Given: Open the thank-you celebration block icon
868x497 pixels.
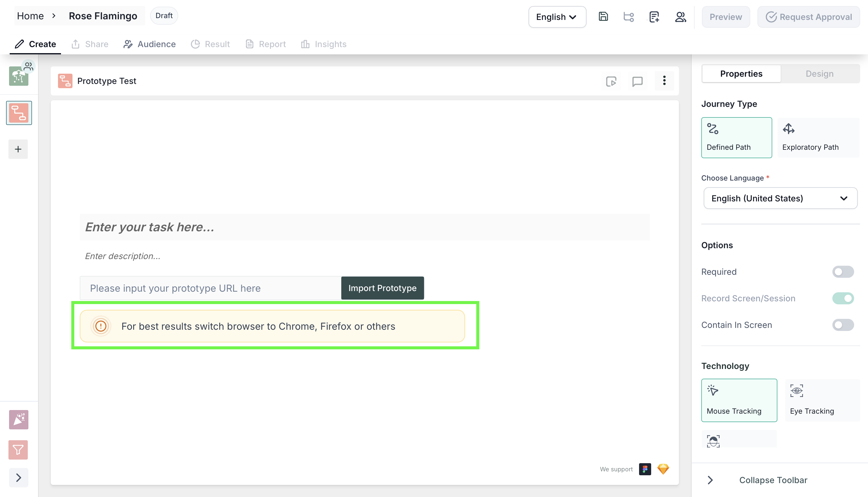Looking at the screenshot, I should click(x=18, y=419).
